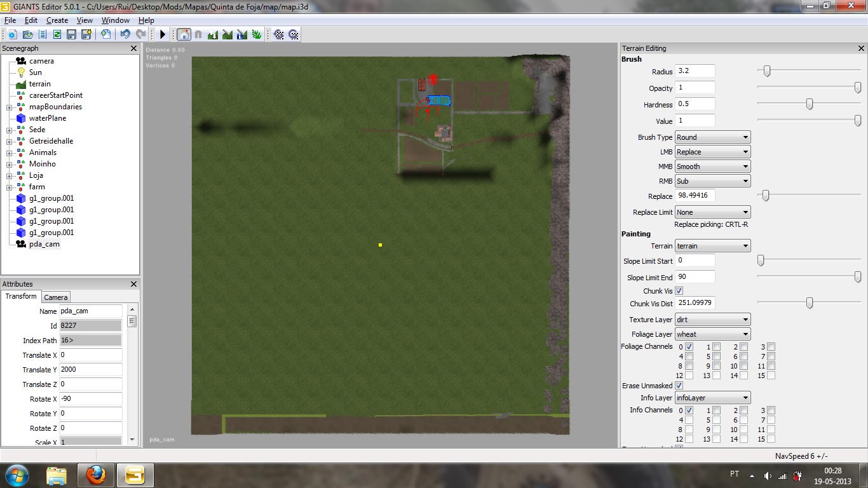Click the Chunk Vis Dist slider handle
Image resolution: width=868 pixels, height=488 pixels.
pyautogui.click(x=810, y=303)
